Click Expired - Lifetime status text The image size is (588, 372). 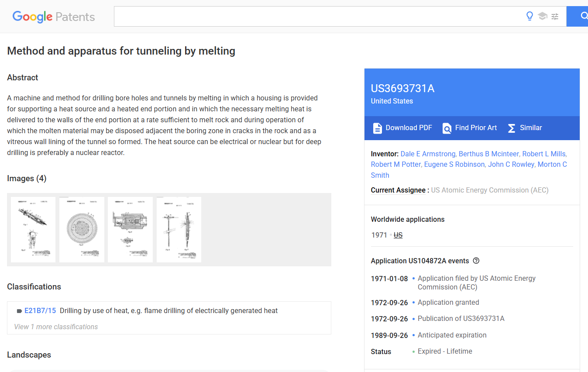[445, 351]
